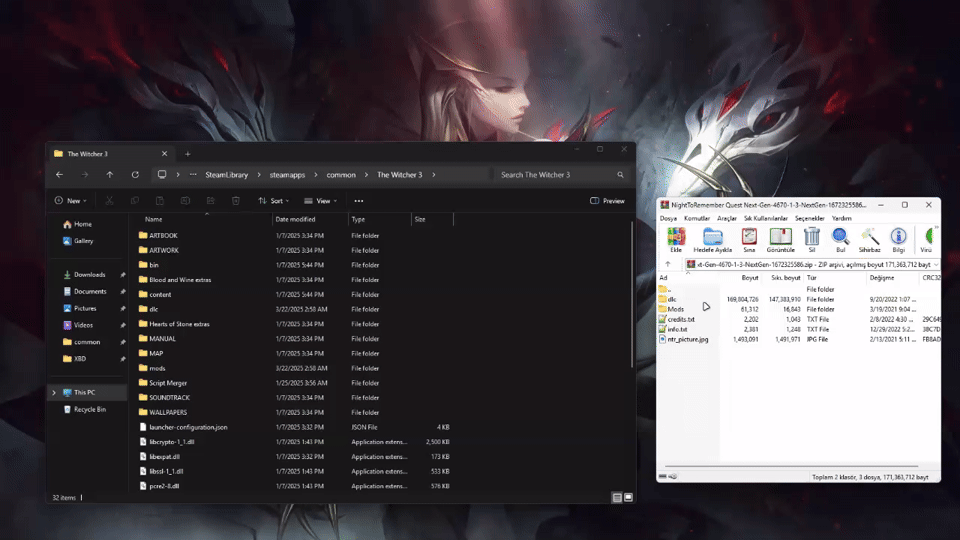The image size is (960, 540).
Task: Click the Bul find icon in WinRAR
Action: pyautogui.click(x=840, y=239)
